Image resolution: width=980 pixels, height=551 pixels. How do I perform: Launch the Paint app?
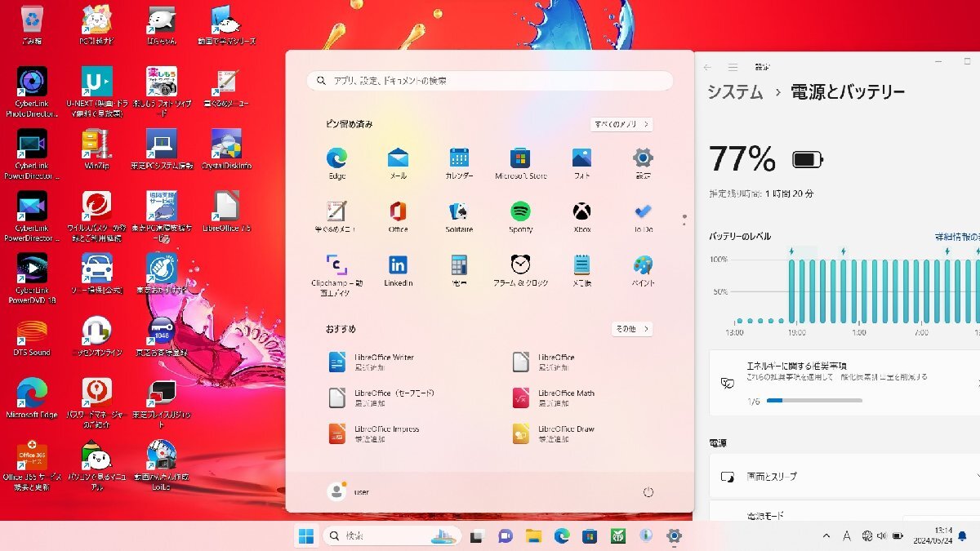pos(643,270)
